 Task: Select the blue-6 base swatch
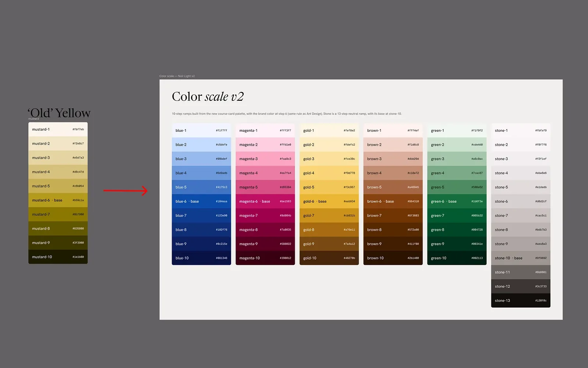tap(201, 201)
